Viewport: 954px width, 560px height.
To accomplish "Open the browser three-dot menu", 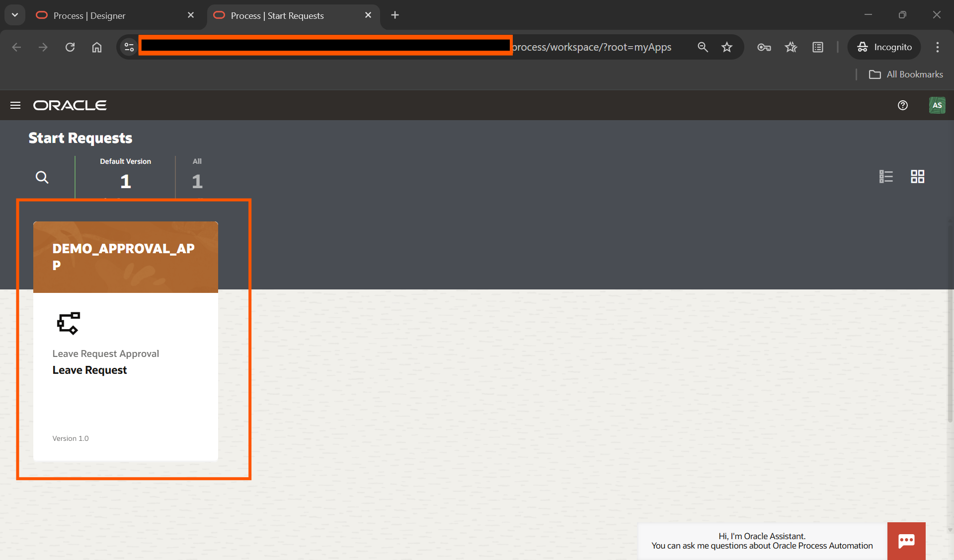I will pyautogui.click(x=937, y=47).
